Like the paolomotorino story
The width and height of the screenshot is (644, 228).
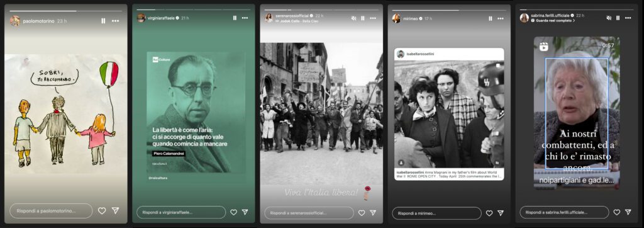coord(102,211)
